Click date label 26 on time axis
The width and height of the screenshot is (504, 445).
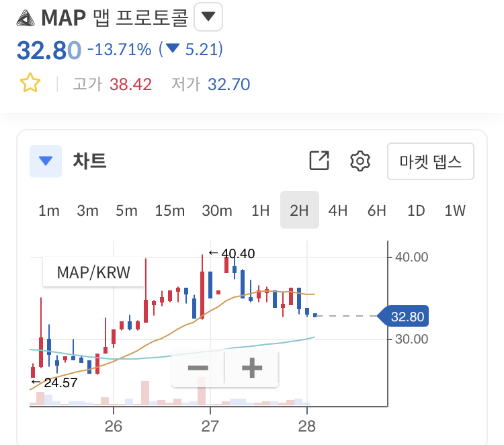tap(113, 426)
